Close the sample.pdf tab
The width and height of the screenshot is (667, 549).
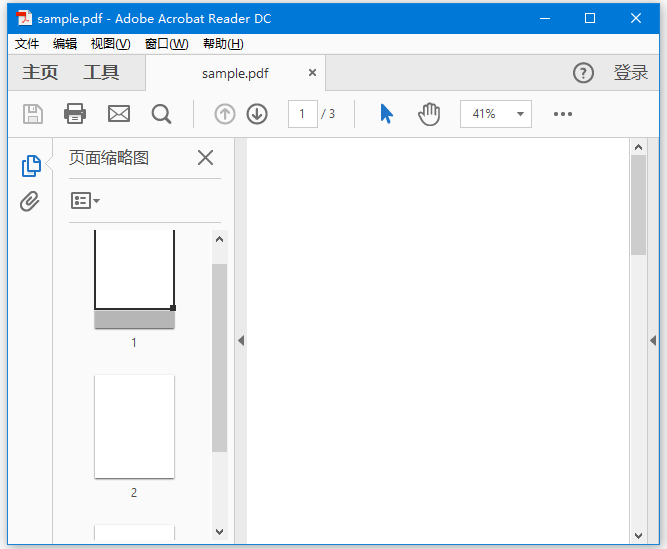coord(312,73)
